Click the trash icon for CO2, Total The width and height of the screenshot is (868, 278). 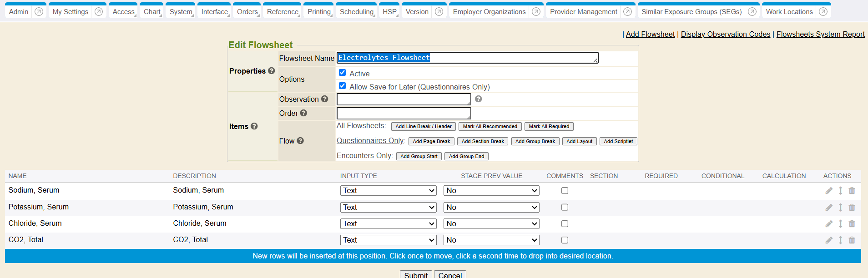[852, 240]
